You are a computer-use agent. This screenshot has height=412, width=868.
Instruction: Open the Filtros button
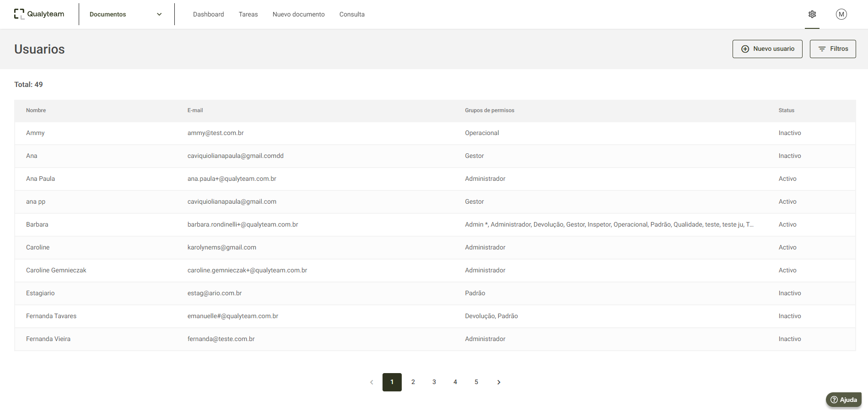coord(833,49)
